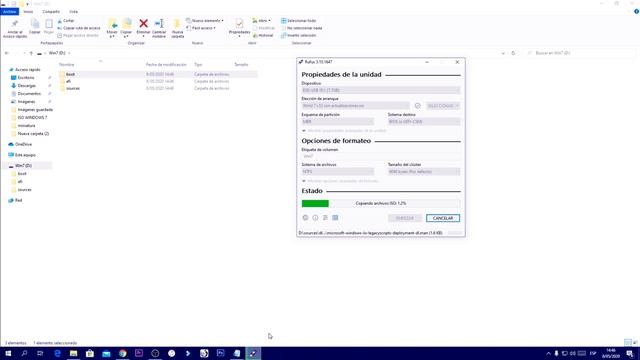Select OneDrive in navigation pane
The height and width of the screenshot is (360, 640).
pyautogui.click(x=23, y=144)
